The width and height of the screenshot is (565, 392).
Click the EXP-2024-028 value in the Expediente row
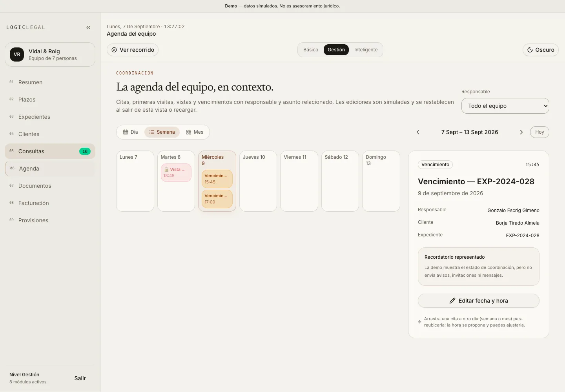(x=523, y=236)
